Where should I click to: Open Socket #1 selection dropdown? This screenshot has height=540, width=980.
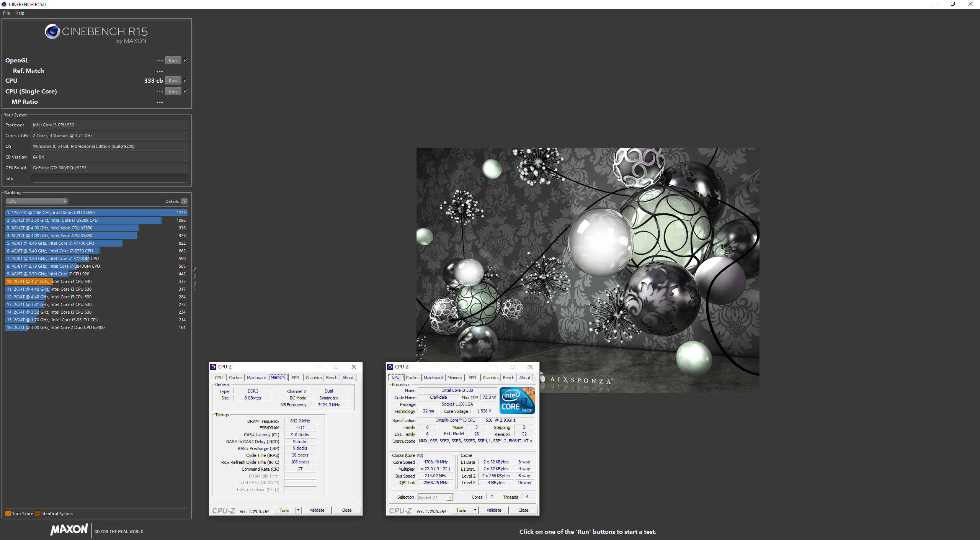coord(435,497)
